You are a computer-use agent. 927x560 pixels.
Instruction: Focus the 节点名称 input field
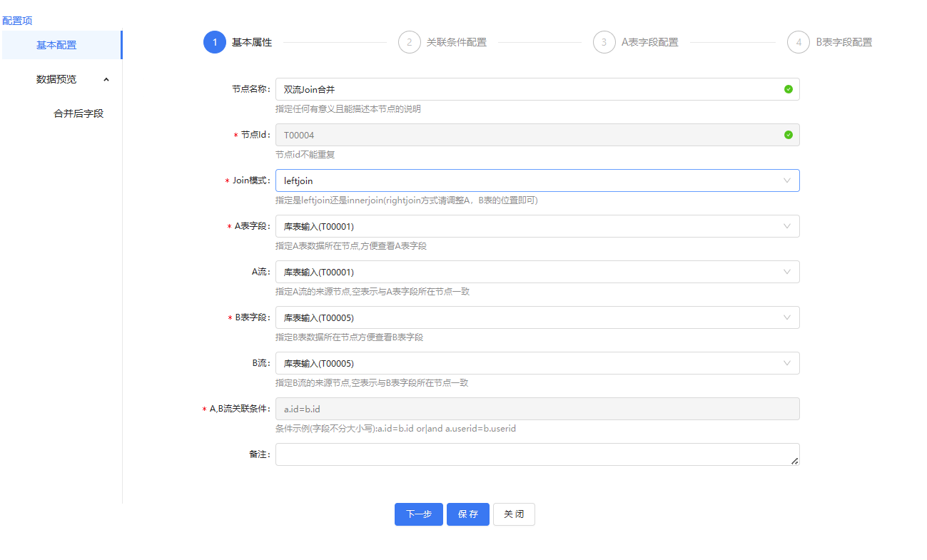coord(537,89)
